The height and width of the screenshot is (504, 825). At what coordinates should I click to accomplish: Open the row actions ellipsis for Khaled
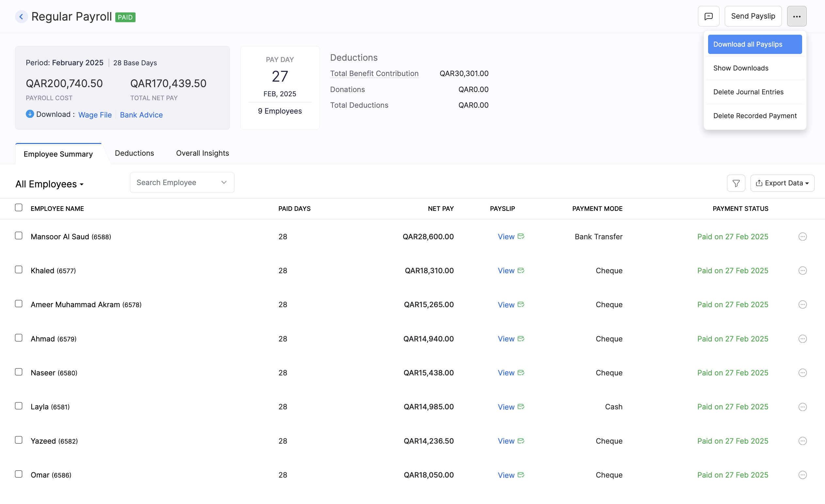[802, 270]
